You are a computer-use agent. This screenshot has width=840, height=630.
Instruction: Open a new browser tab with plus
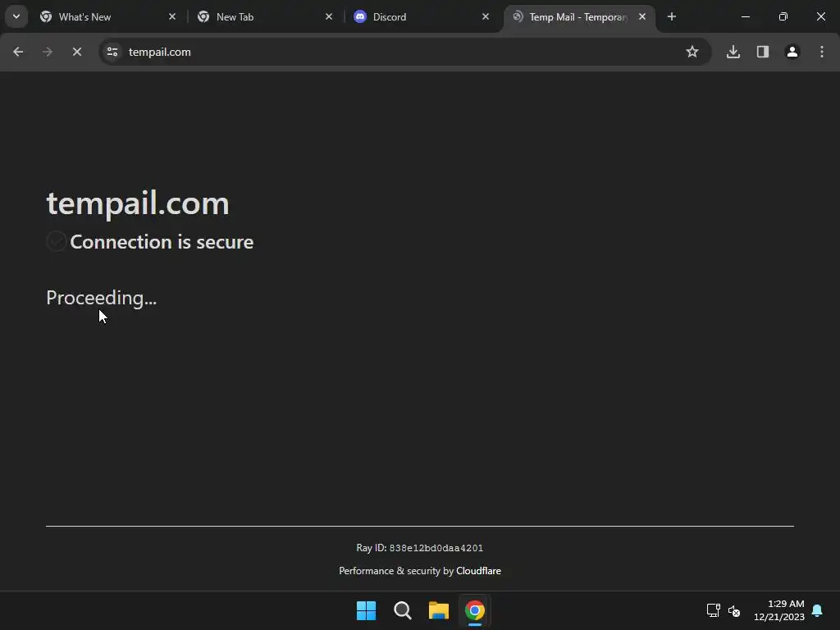tap(672, 16)
